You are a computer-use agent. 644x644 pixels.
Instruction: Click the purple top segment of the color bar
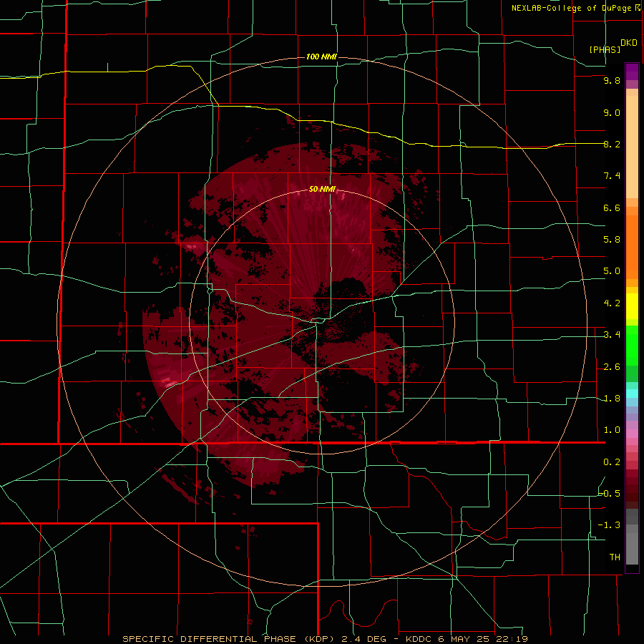click(x=632, y=72)
